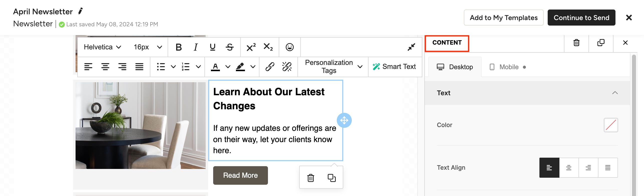
Task: Insert an emoji using the smiley icon
Action: [289, 47]
